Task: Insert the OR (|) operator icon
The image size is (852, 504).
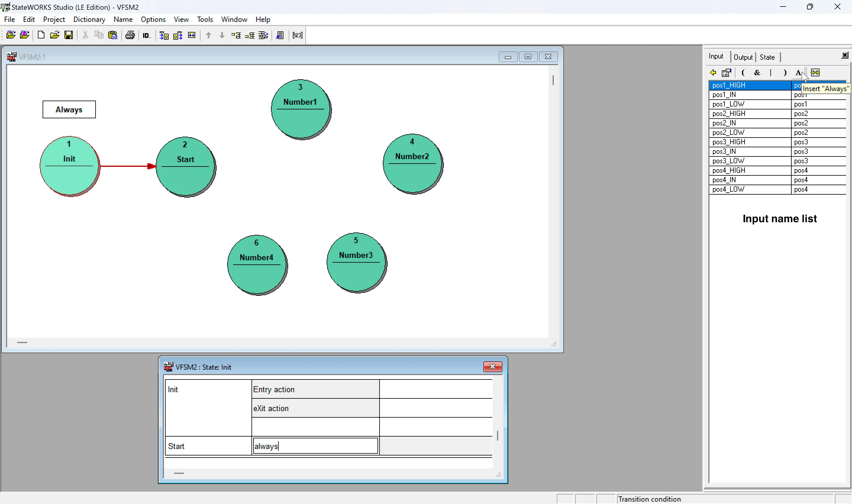Action: click(x=771, y=73)
